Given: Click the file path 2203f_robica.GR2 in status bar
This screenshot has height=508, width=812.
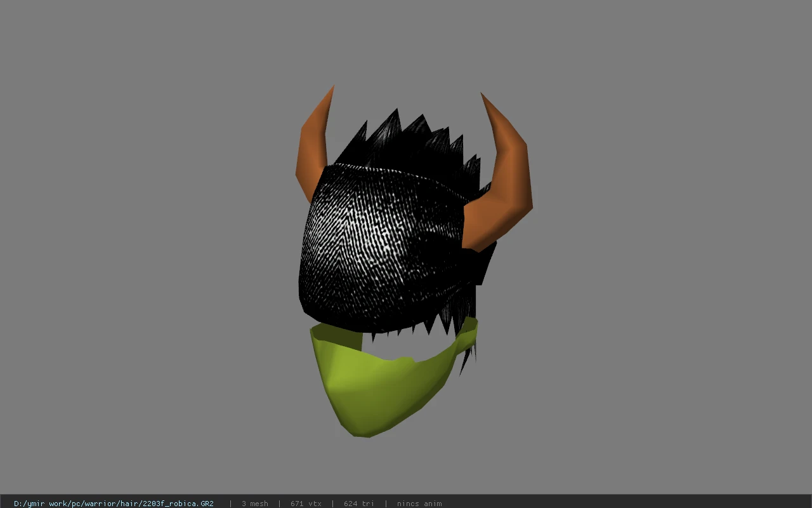Looking at the screenshot, I should tap(114, 504).
